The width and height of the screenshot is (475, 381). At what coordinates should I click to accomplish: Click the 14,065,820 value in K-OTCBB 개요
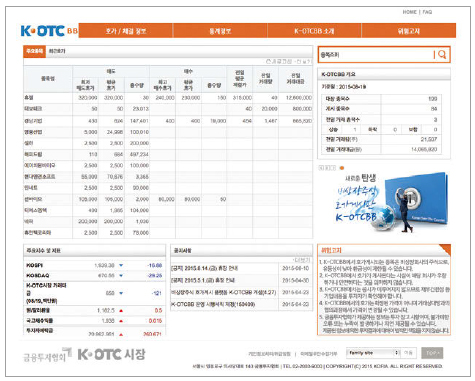coord(424,149)
